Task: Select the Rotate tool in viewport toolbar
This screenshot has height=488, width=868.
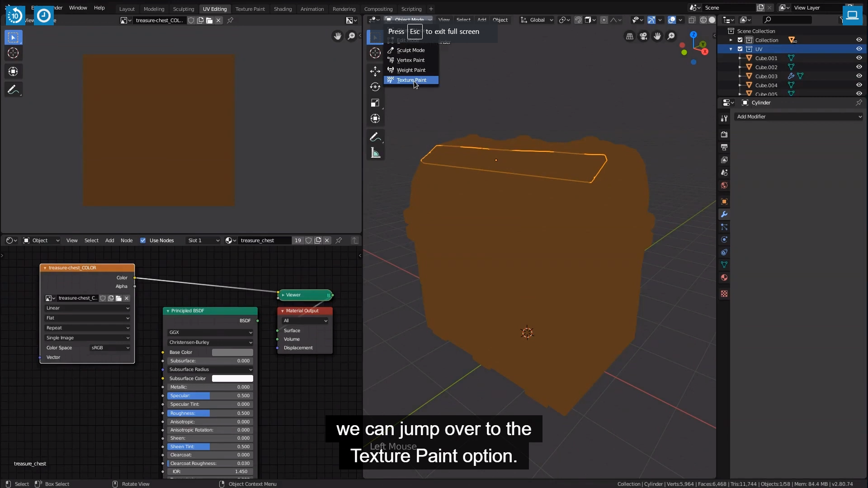Action: tap(375, 87)
